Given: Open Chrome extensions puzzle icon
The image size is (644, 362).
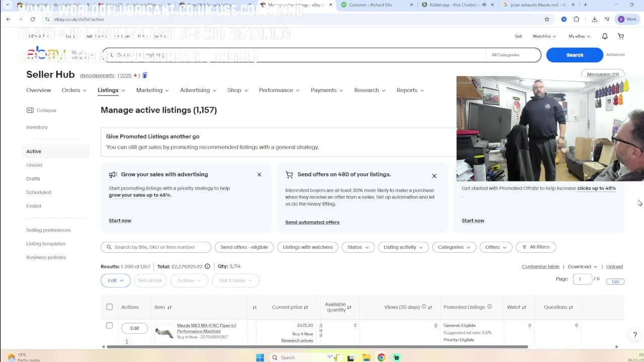Looking at the screenshot, I should coord(577,19).
